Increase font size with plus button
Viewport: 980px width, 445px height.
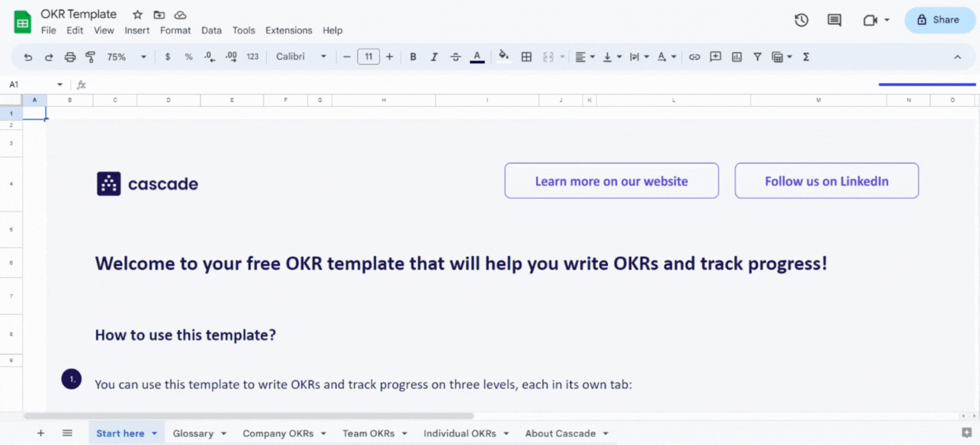pos(390,57)
